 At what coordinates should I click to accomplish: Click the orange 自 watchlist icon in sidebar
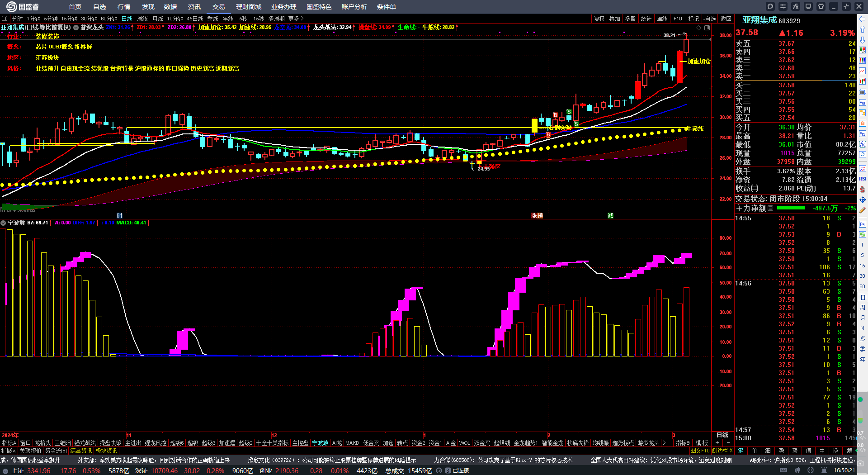pyautogui.click(x=863, y=123)
